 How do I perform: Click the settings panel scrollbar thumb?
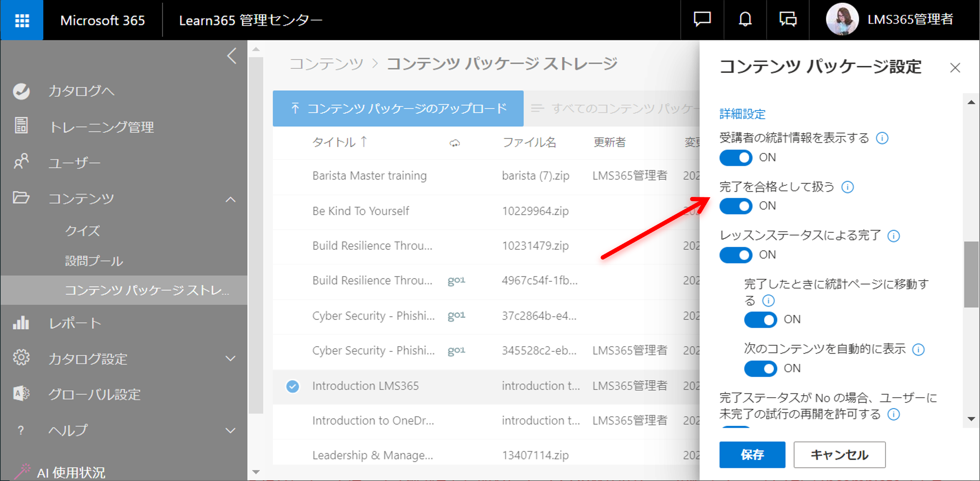[971, 274]
